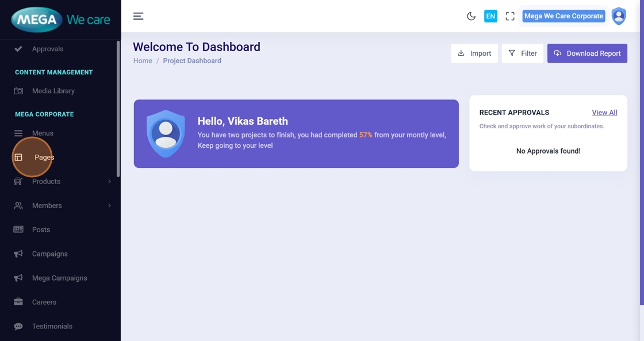The image size is (644, 341).
Task: Click the Import button
Action: point(474,53)
